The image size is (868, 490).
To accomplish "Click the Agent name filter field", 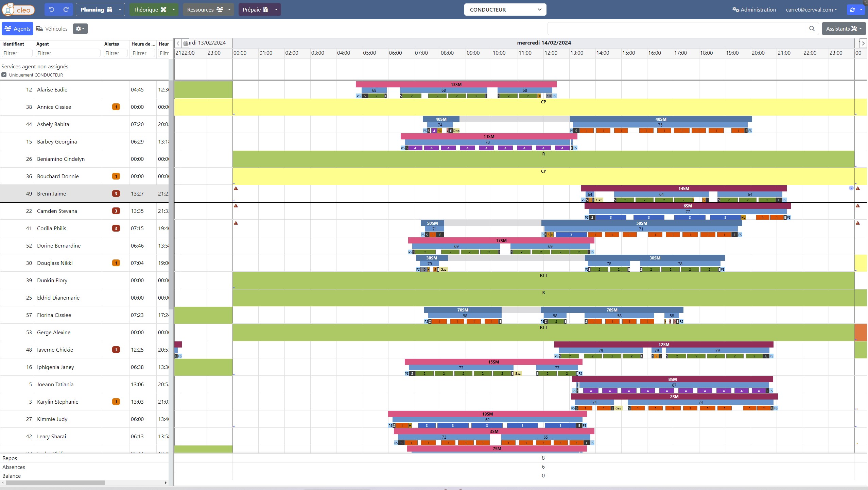I will click(68, 53).
